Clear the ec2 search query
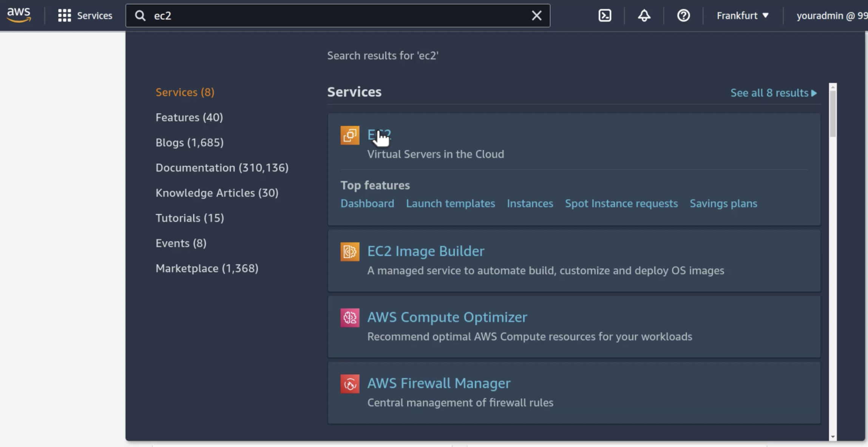868x447 pixels. [x=536, y=15]
